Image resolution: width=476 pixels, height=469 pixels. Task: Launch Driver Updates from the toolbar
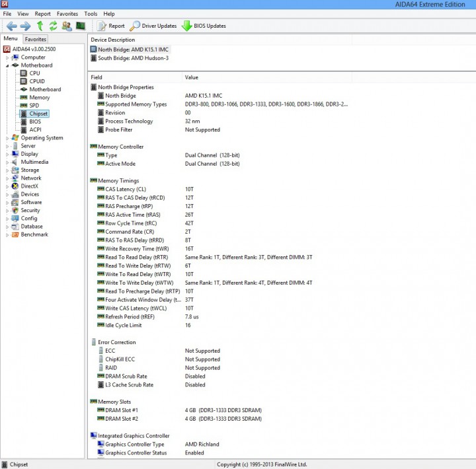[153, 26]
